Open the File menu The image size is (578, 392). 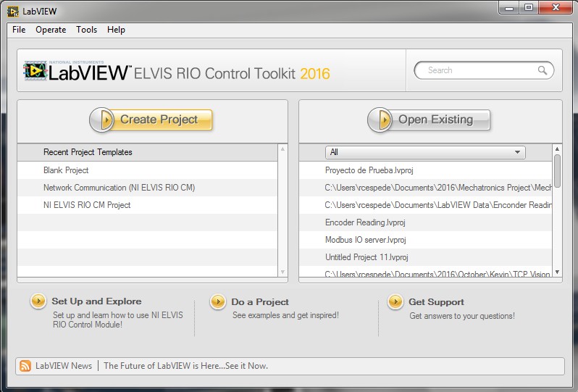(19, 30)
